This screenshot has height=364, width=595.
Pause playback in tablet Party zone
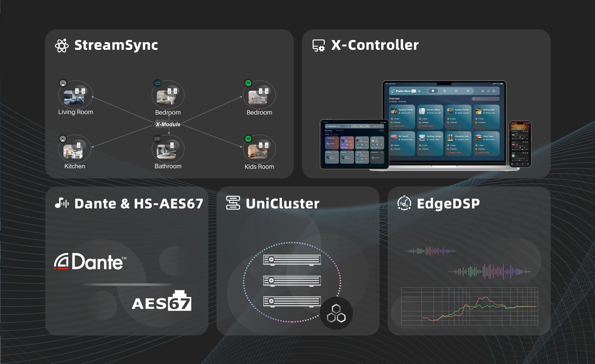click(347, 145)
